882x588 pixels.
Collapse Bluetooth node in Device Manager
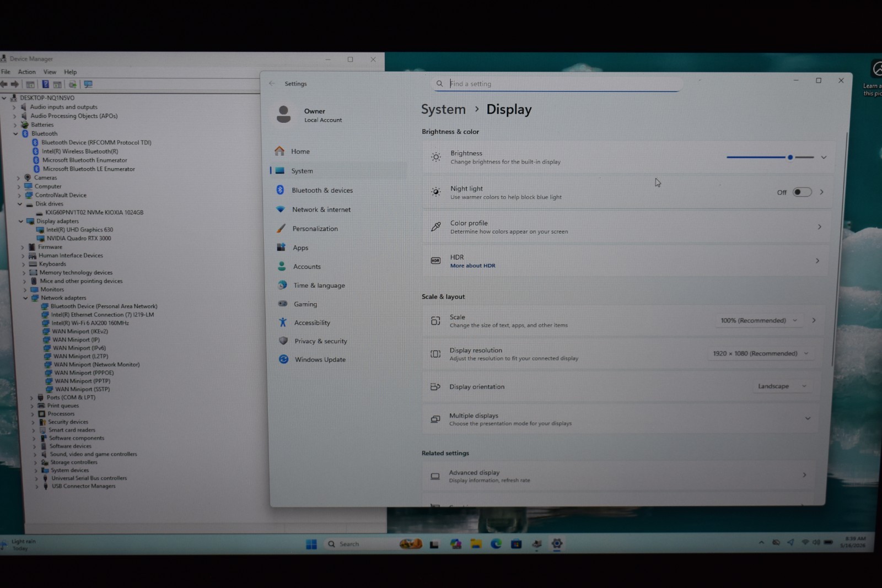pos(16,134)
